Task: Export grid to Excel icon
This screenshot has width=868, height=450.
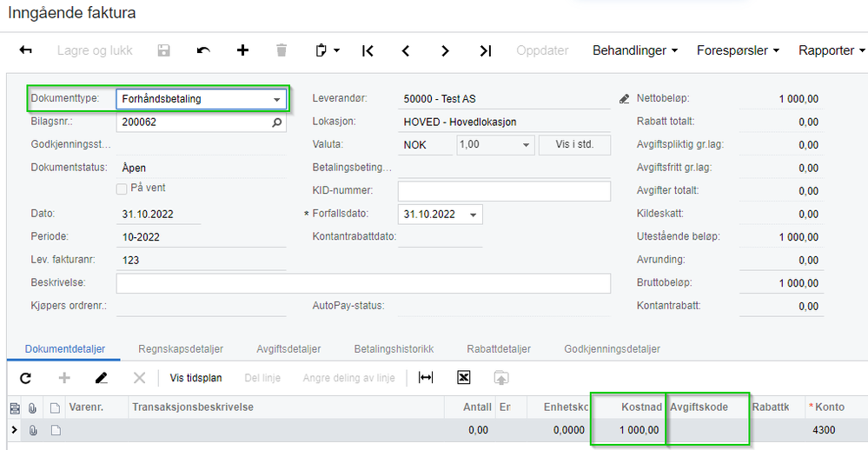Action: point(463,378)
